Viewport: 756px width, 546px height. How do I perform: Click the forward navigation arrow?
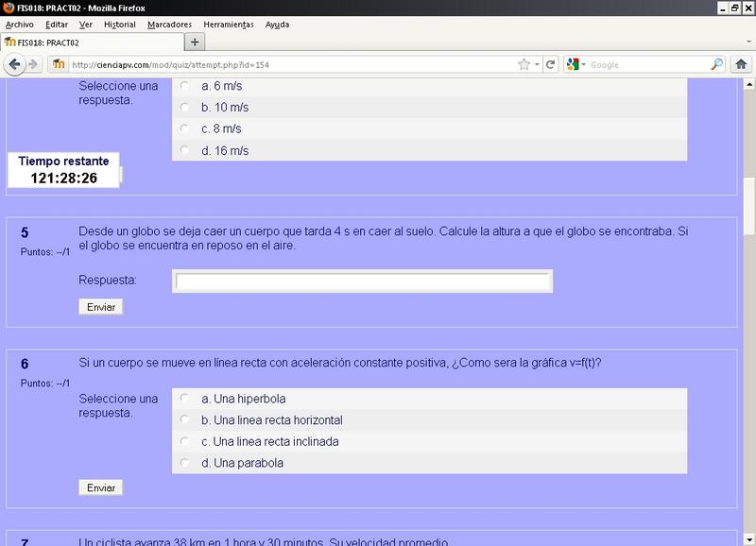(33, 64)
